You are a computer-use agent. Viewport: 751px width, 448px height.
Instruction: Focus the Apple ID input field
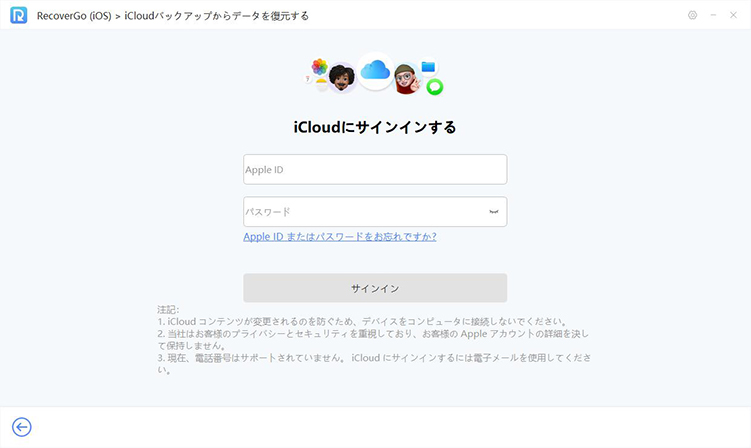point(375,169)
